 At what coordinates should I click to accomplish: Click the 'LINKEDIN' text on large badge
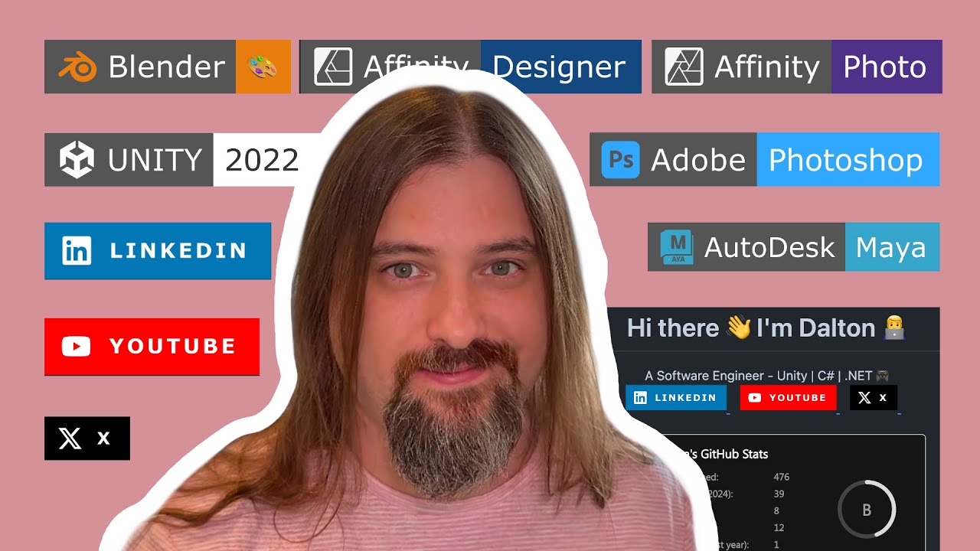pos(178,250)
